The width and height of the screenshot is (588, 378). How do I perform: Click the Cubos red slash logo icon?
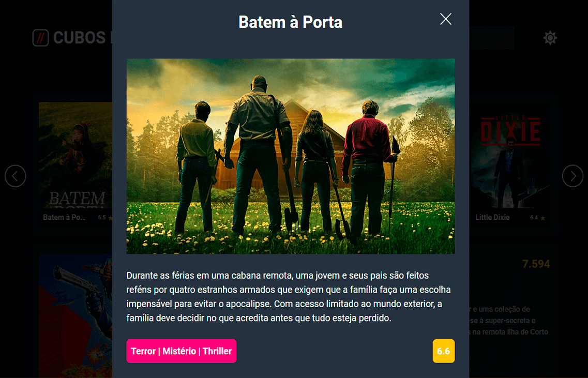click(x=40, y=38)
